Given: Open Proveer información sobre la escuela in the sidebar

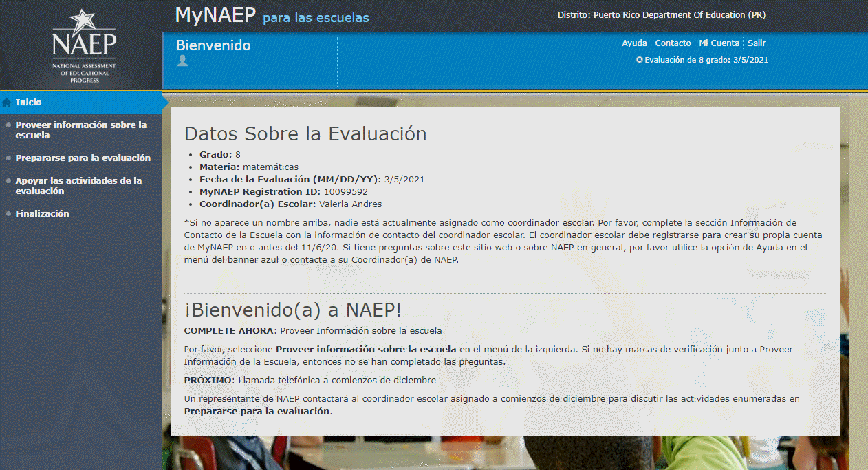Looking at the screenshot, I should 81,130.
